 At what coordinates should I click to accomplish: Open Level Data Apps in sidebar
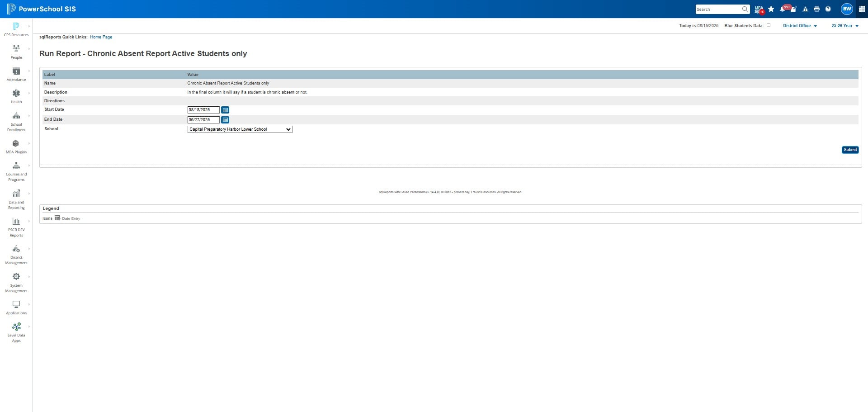[x=16, y=332]
